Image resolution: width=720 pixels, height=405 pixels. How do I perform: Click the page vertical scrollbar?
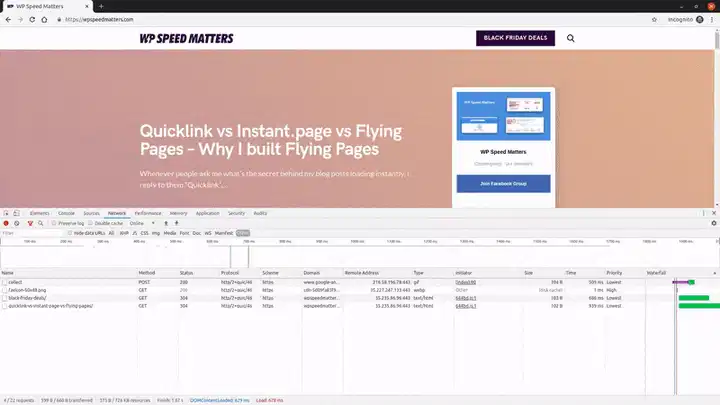[x=717, y=39]
